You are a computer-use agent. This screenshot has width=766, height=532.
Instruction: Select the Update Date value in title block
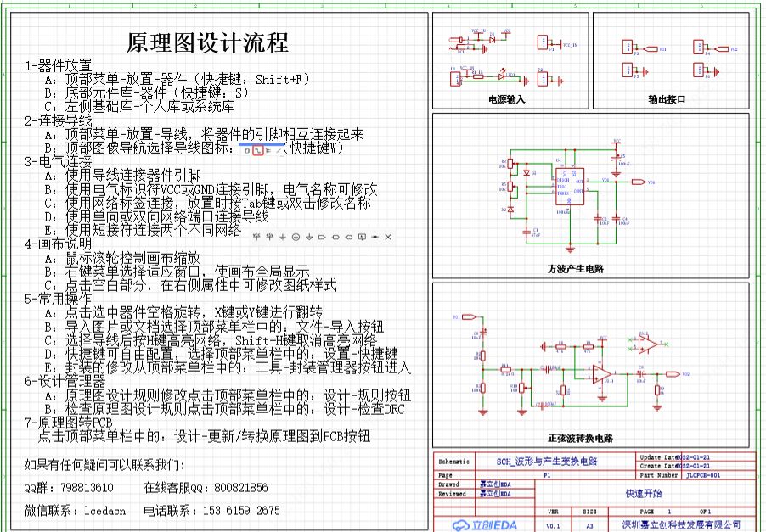click(693, 458)
